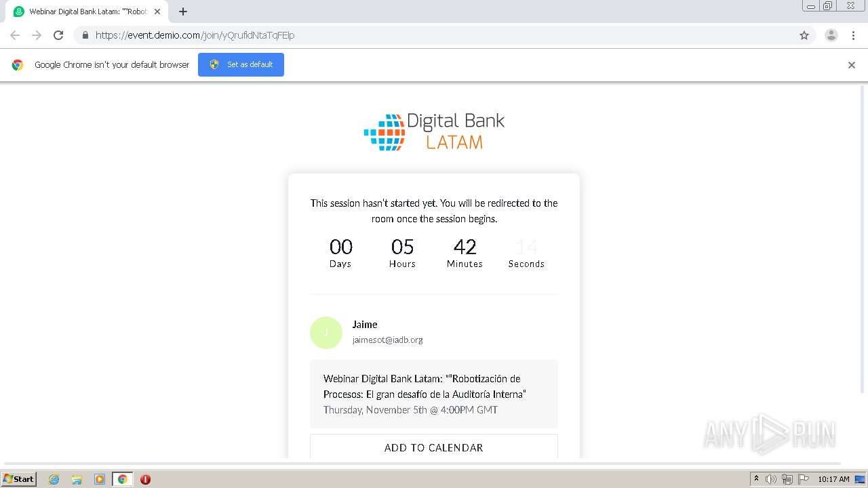Click the volume speaker tray icon
Viewport: 868px width, 488px height.
[x=771, y=479]
